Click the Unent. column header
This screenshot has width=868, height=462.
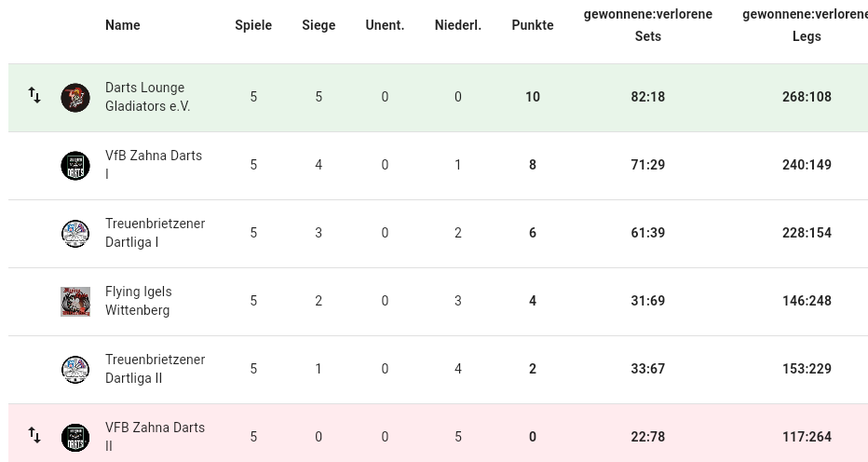pos(385,25)
